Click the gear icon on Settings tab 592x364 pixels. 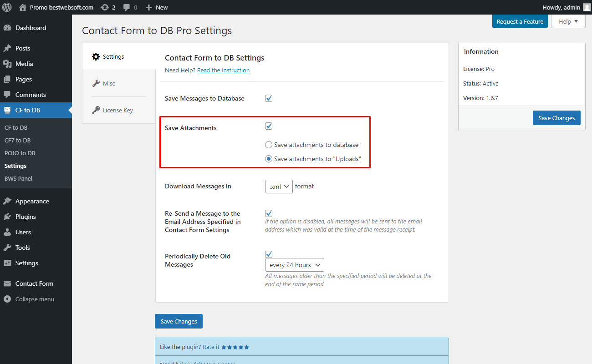96,57
